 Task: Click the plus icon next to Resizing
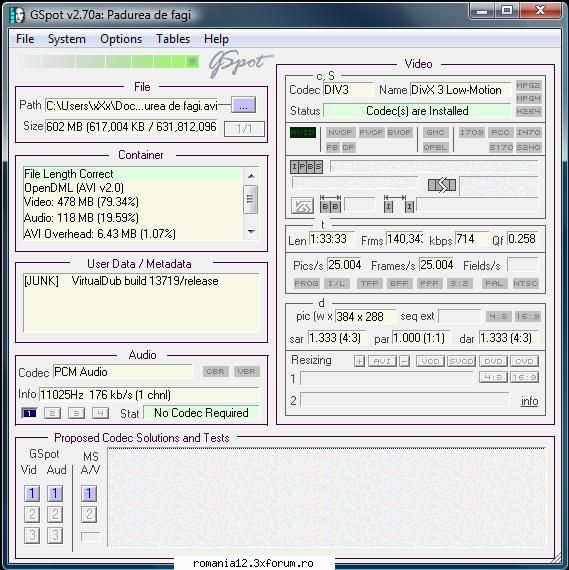[359, 361]
